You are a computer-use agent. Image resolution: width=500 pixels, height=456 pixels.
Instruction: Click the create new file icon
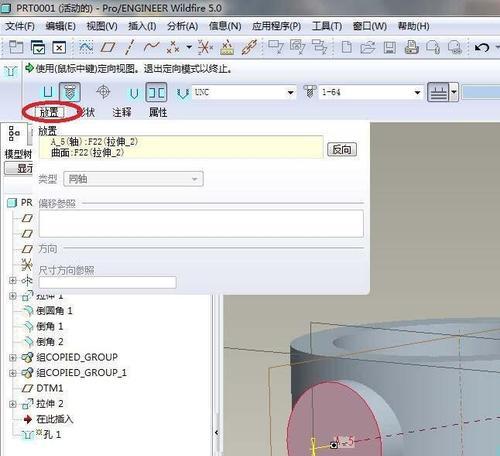point(347,47)
